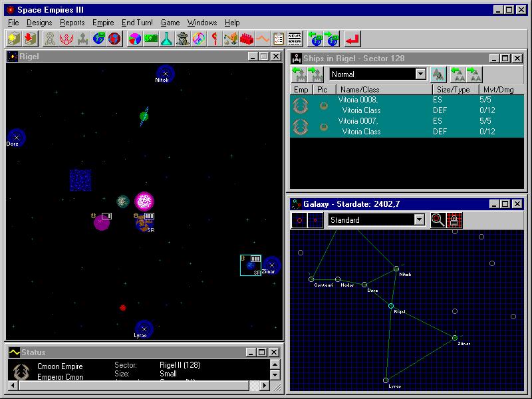The width and height of the screenshot is (532, 399).
Task: Click the orange construction crane icon
Action: 230,39
